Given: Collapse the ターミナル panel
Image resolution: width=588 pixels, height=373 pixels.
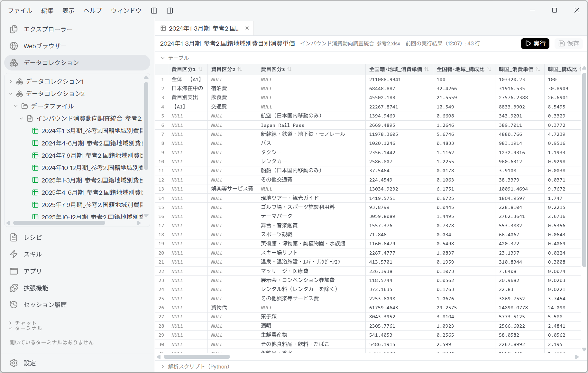Looking at the screenshot, I should pos(11,328).
